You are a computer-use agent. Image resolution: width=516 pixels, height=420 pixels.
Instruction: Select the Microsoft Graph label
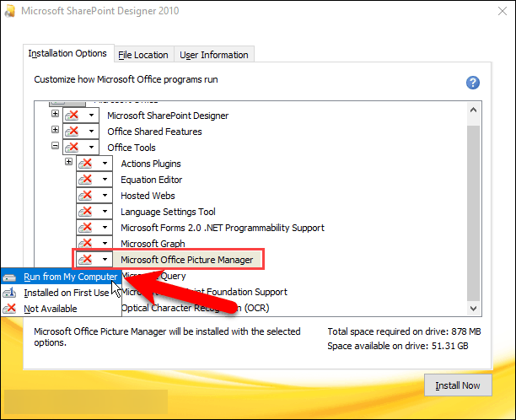(x=153, y=244)
